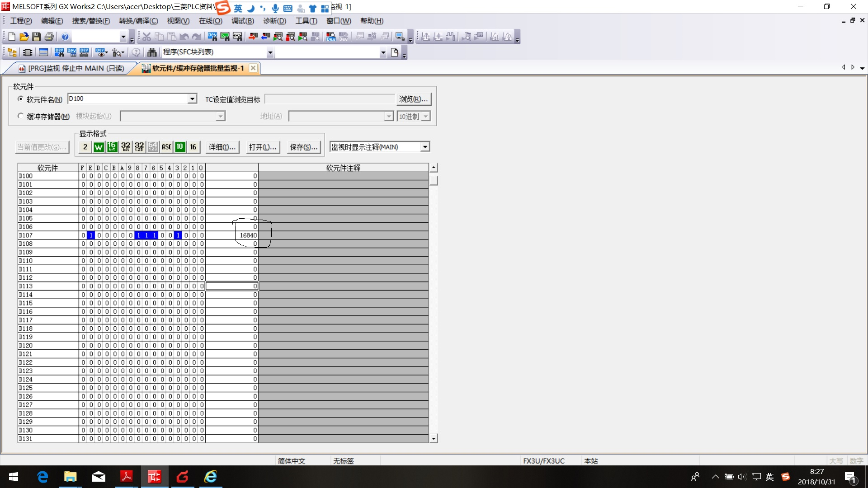Toggle the binary 2 display format button
This screenshot has height=488, width=868.
85,147
